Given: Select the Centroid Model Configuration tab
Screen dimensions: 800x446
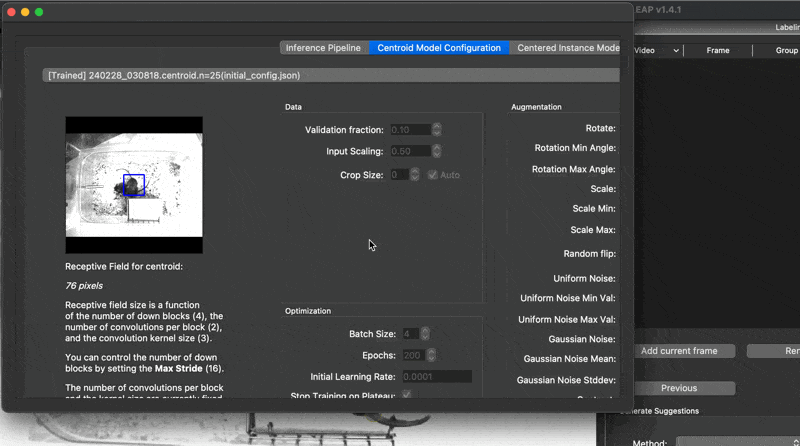Looking at the screenshot, I should 439,48.
